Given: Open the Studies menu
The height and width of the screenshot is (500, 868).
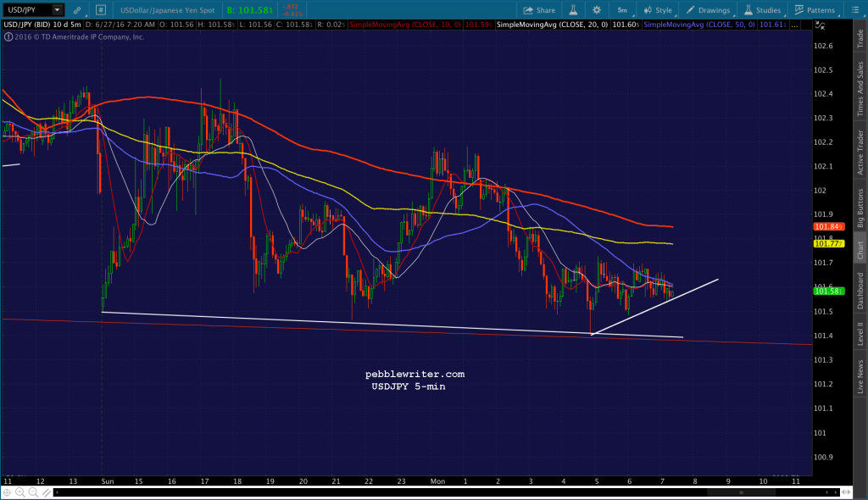Looking at the screenshot, I should (762, 10).
